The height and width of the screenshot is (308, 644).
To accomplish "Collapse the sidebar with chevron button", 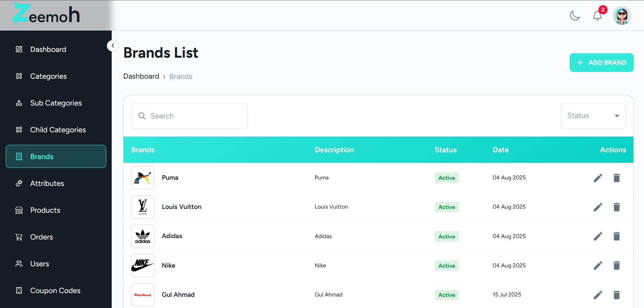I will 113,46.
